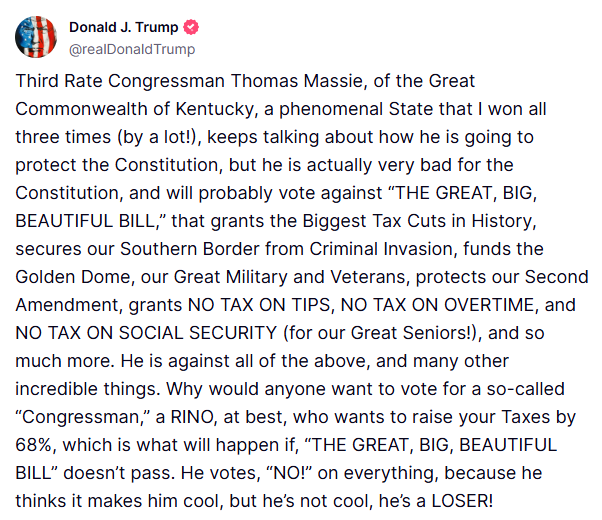Open the Donald J. Trump profile avatar
This screenshot has height=520, width=602.
pos(35,37)
